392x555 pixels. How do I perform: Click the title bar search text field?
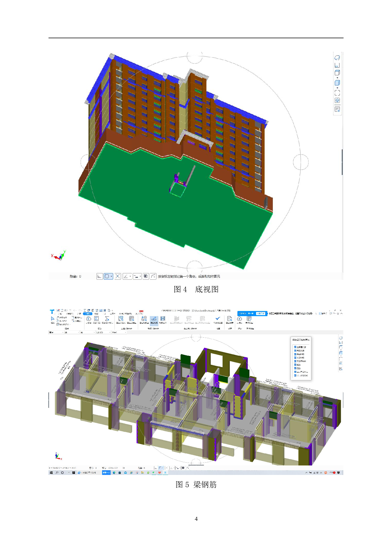pyautogui.click(x=291, y=314)
